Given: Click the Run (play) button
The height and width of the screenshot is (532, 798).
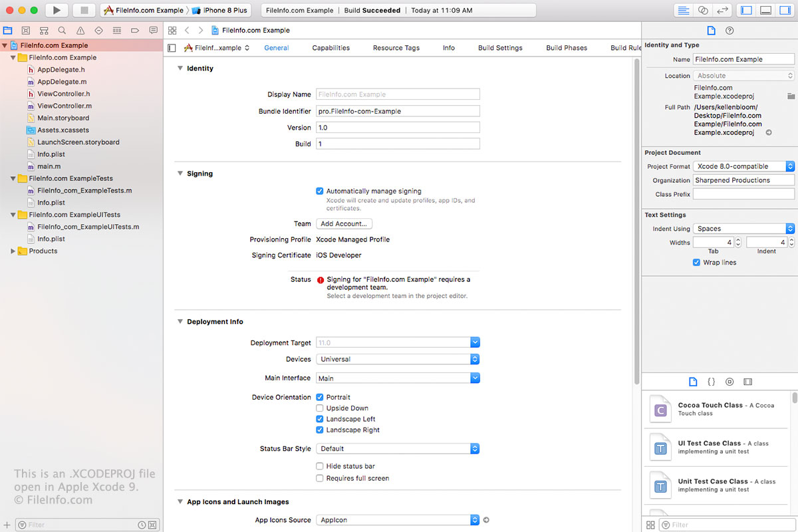Looking at the screenshot, I should (57, 10).
